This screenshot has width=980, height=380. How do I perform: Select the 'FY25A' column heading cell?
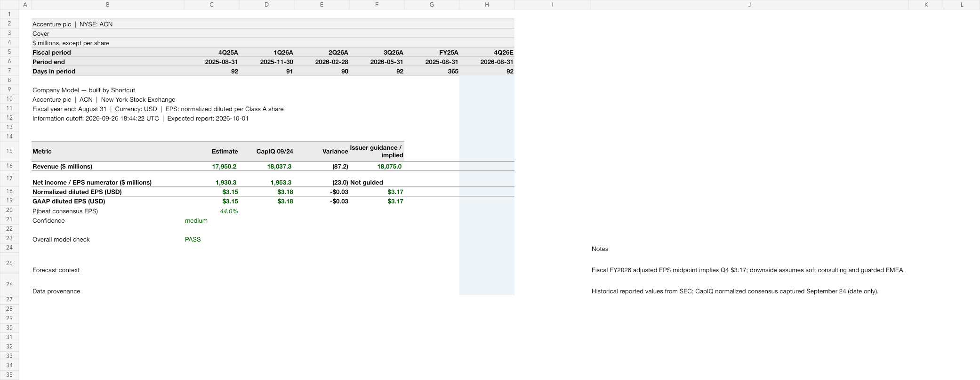tap(432, 52)
